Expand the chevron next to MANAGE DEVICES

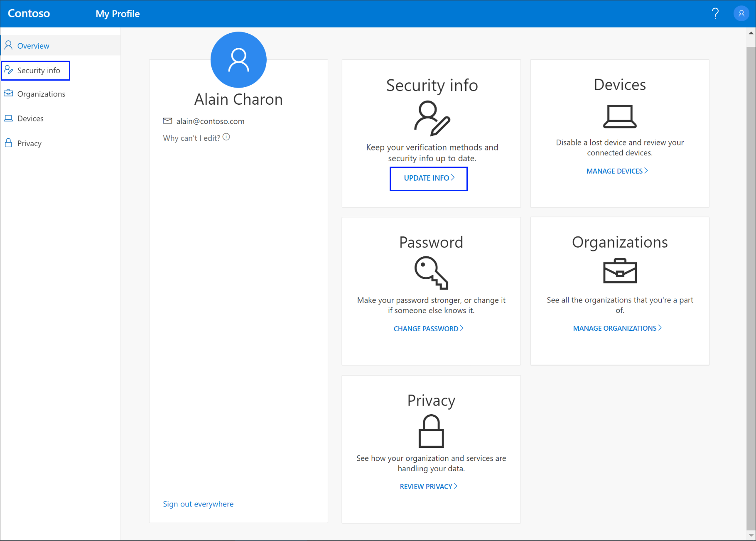[646, 170]
